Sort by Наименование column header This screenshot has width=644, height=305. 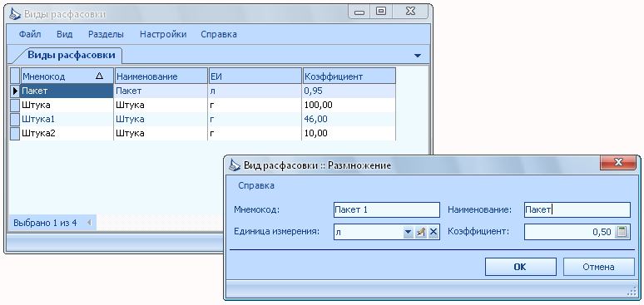click(161, 76)
